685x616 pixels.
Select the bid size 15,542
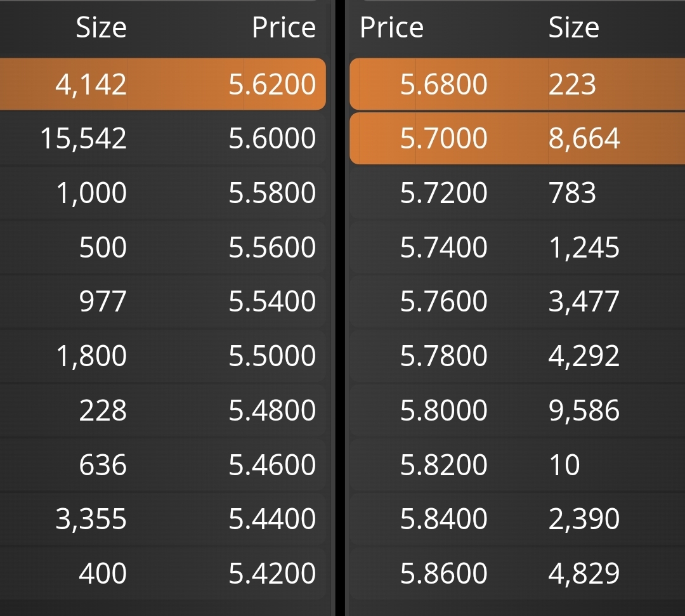click(84, 139)
